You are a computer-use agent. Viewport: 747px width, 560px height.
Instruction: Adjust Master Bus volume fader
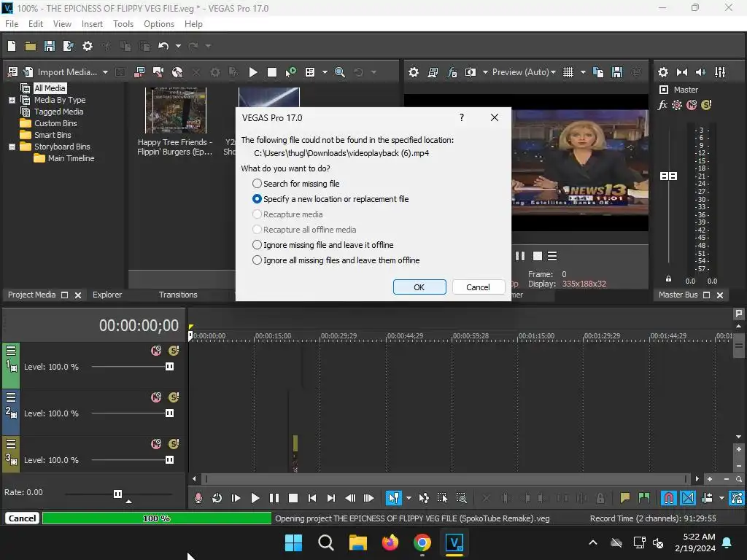[x=668, y=176]
